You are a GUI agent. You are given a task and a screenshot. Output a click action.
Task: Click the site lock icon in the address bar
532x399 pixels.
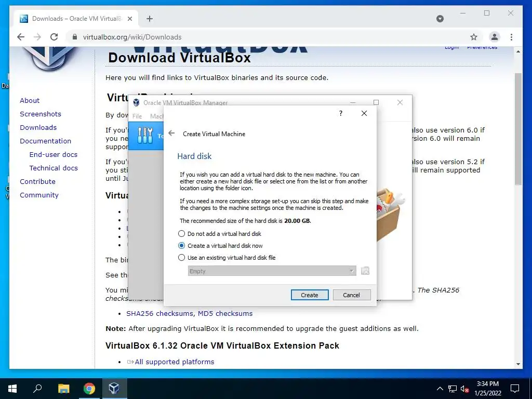[x=75, y=37]
